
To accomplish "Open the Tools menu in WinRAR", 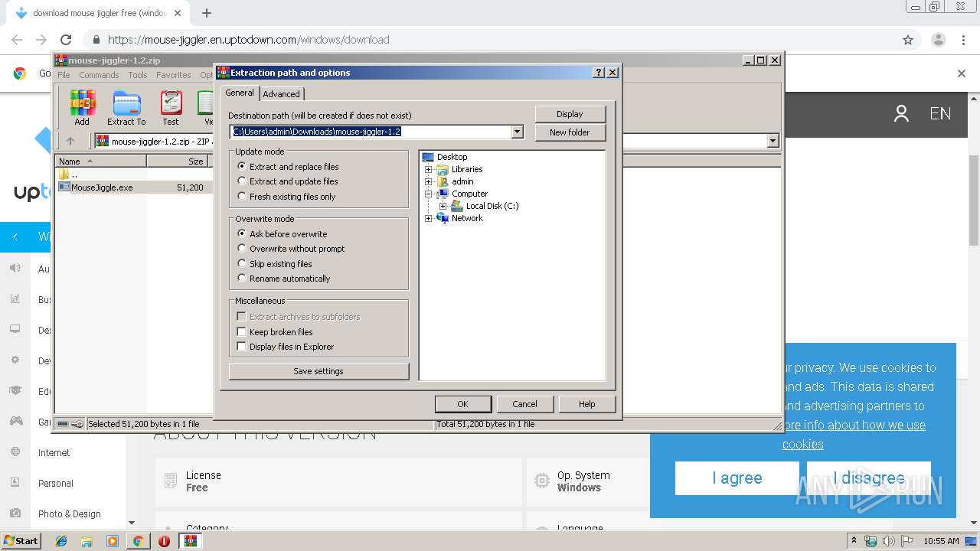I will tap(138, 75).
